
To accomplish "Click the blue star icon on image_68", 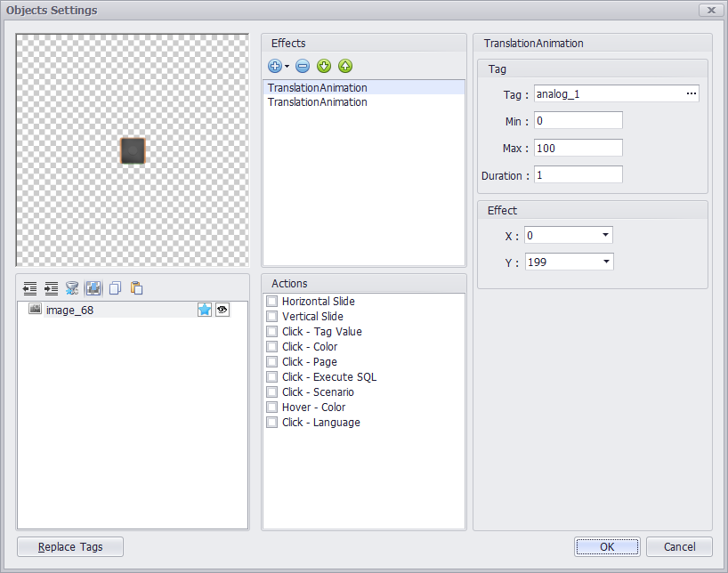I will (205, 310).
